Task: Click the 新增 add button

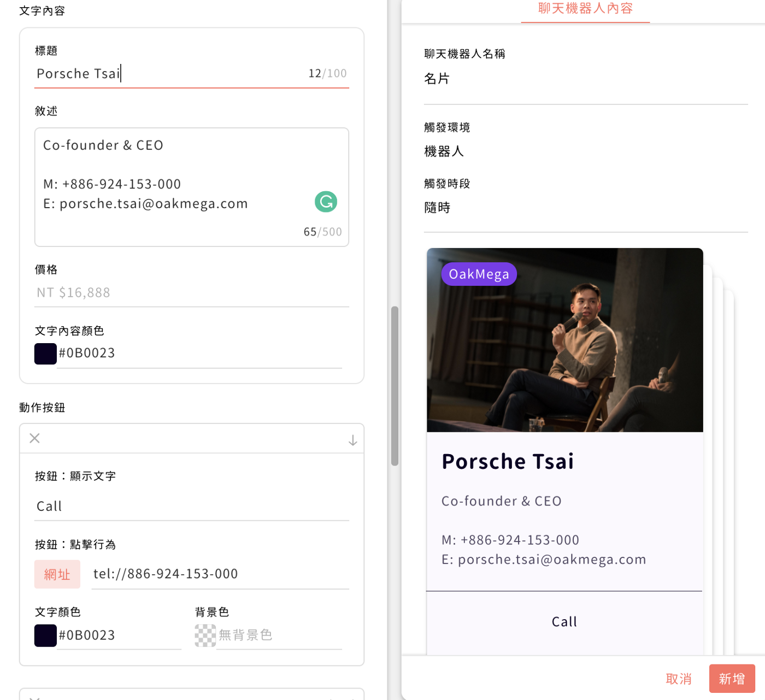Action: pos(732,679)
